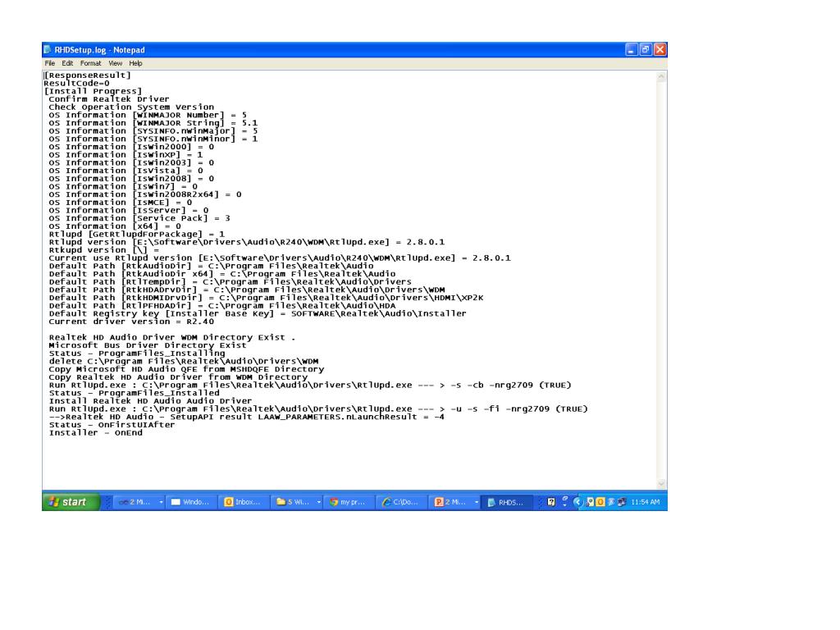Switch to the Windo... taskbar window
The height and width of the screenshot is (630, 840).
pos(192,502)
